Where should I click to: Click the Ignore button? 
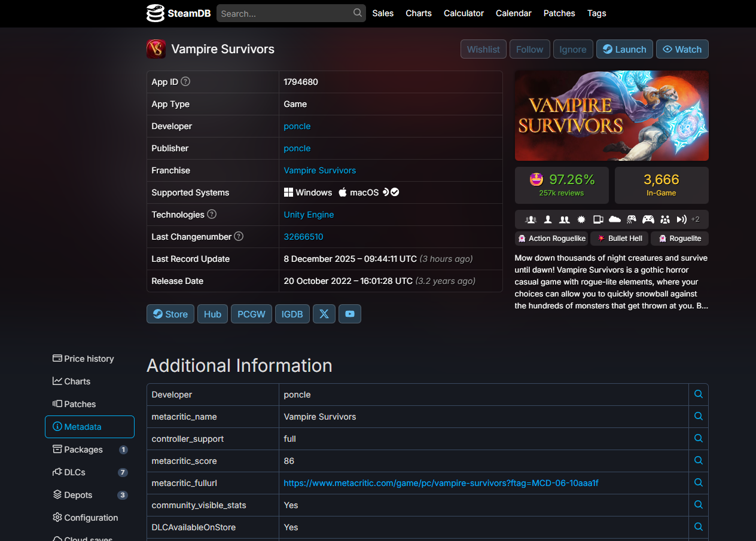point(573,49)
